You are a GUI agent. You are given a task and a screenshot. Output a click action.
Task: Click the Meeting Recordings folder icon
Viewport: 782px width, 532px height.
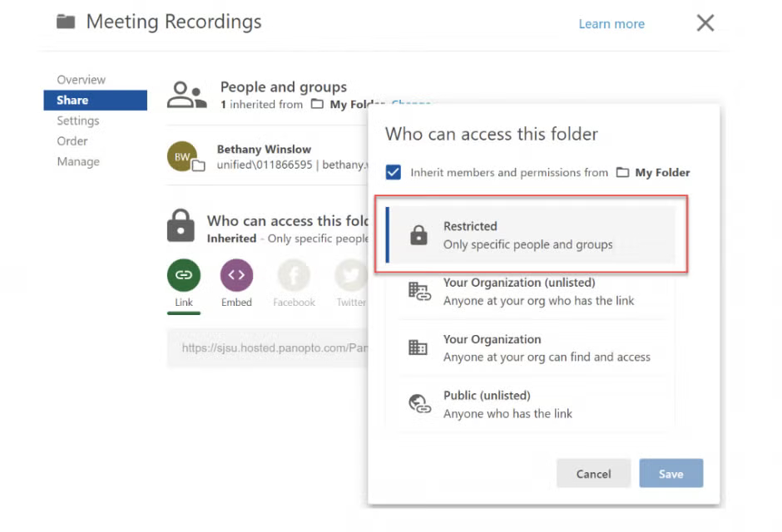pyautogui.click(x=66, y=22)
